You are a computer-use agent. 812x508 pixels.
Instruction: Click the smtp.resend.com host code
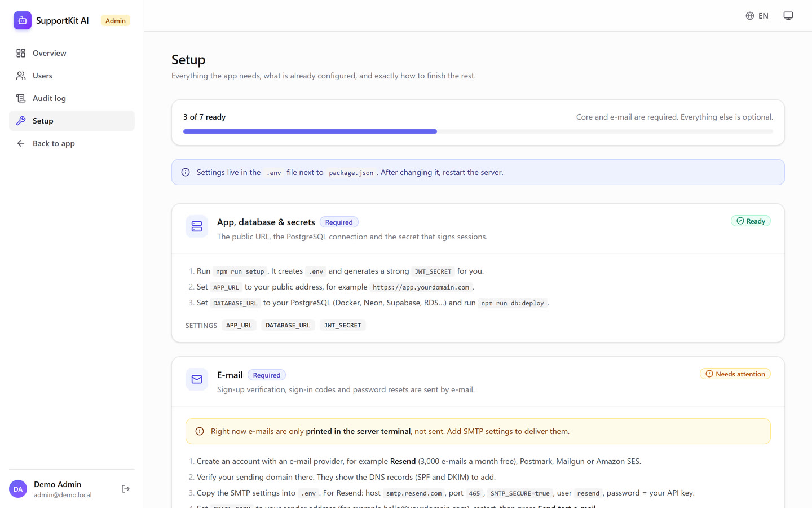tap(414, 493)
